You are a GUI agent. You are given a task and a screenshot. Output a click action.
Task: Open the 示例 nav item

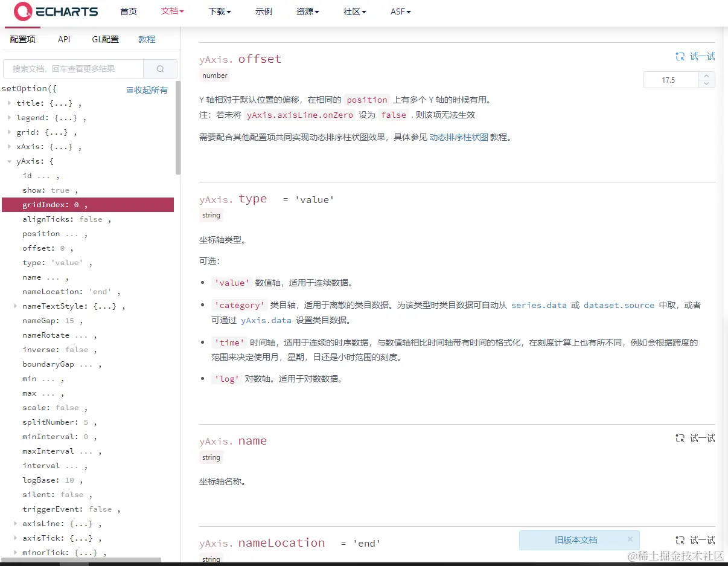pyautogui.click(x=264, y=11)
